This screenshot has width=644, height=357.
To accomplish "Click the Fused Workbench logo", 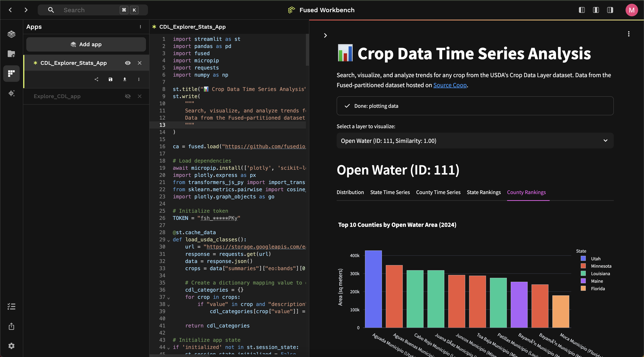I will [292, 10].
